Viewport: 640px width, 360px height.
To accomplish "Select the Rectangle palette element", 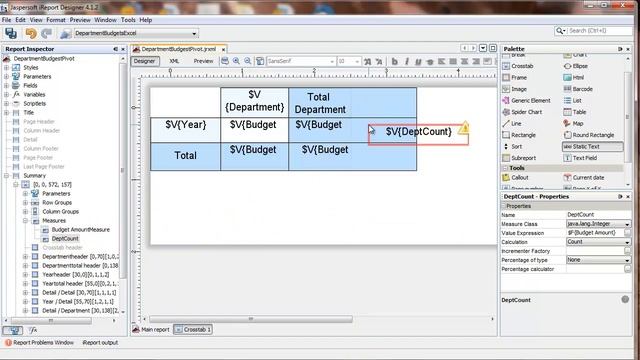I will coord(519,135).
